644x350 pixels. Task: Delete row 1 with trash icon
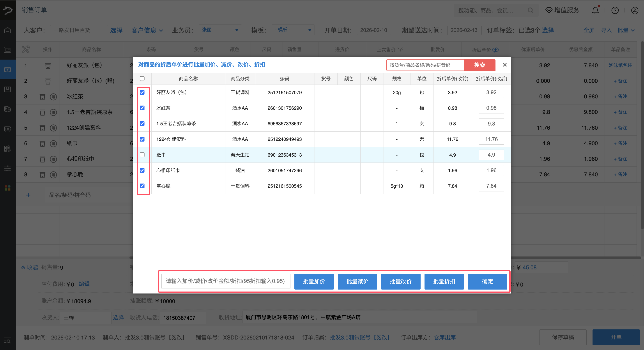(48, 66)
